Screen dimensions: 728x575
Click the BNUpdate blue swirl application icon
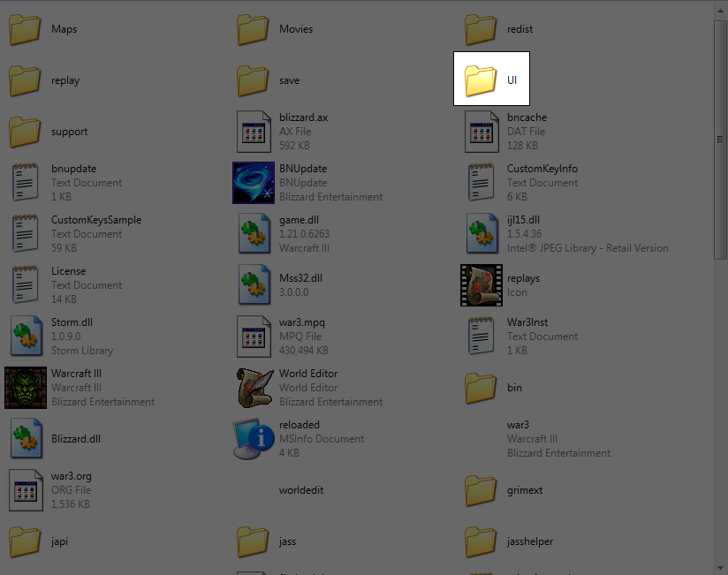[x=254, y=183]
